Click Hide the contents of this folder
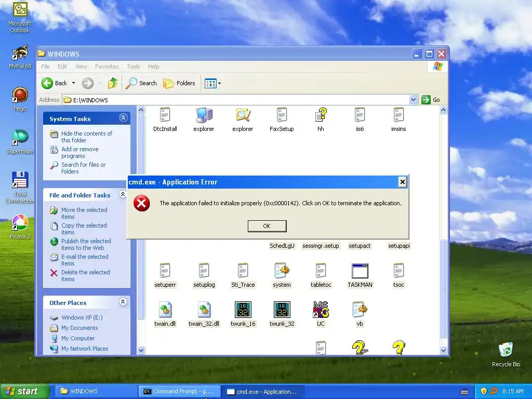 [87, 137]
